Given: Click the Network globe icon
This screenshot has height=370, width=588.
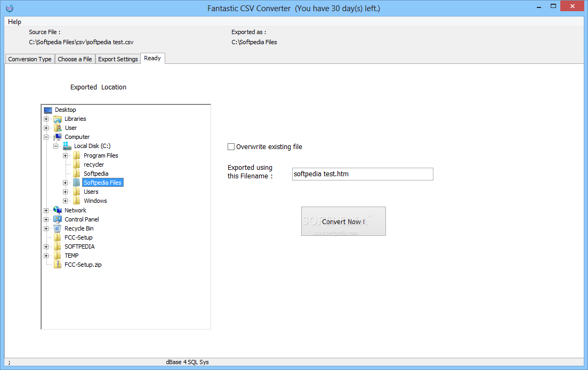Looking at the screenshot, I should 58,210.
